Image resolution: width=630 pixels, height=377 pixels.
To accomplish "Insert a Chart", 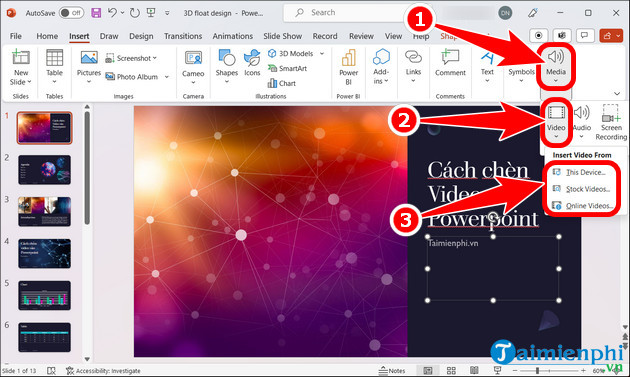I will (282, 83).
